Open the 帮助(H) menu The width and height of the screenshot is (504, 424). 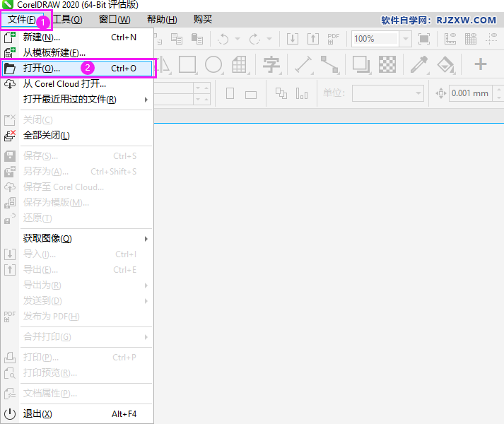click(x=162, y=20)
